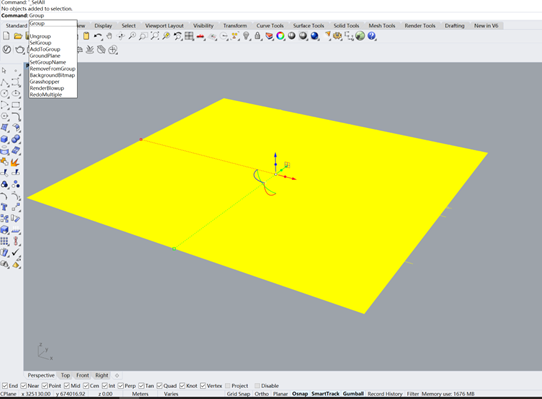
Task: Toggle the End osnap checkbox
Action: pos(4,386)
